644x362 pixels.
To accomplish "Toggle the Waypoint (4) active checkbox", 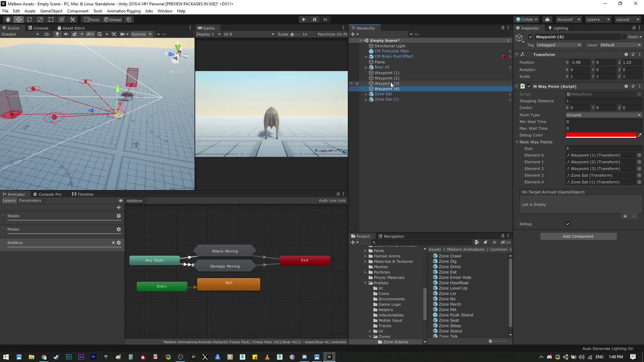I will (x=531, y=37).
